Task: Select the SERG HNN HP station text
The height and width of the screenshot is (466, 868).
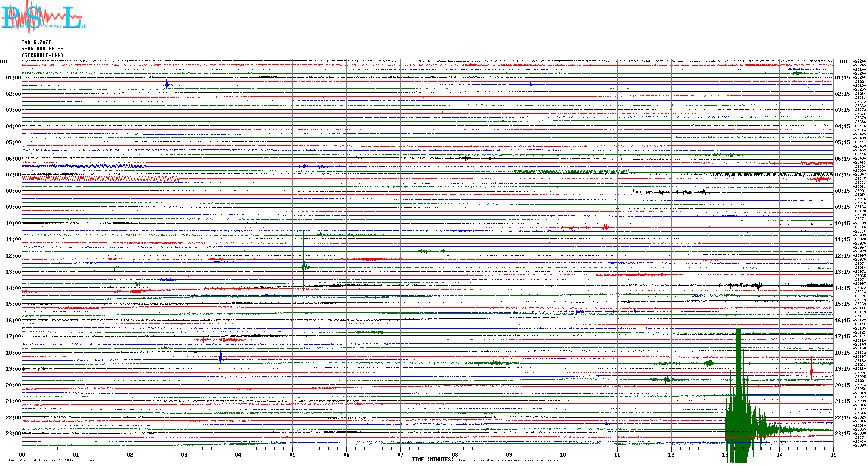Action: pyautogui.click(x=42, y=49)
